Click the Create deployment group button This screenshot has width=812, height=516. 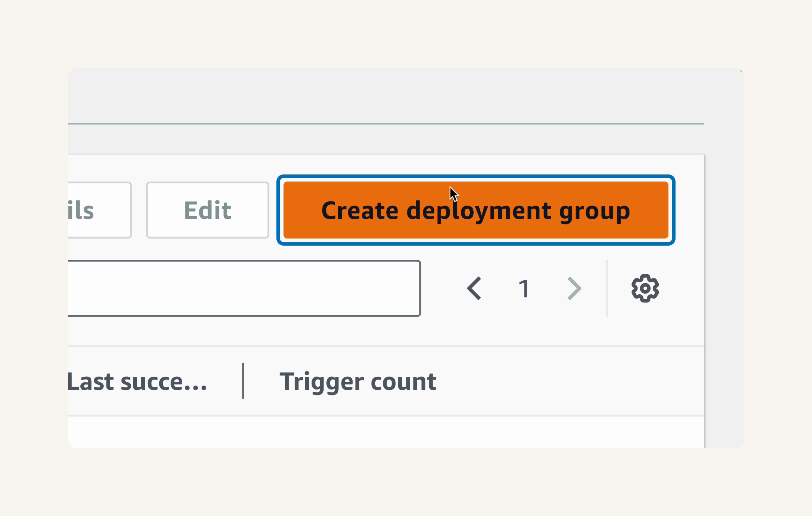tap(476, 210)
